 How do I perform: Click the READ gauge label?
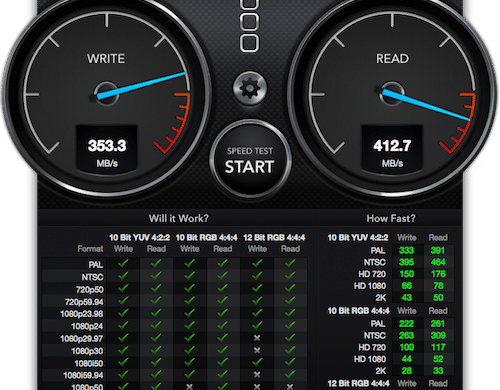(392, 59)
